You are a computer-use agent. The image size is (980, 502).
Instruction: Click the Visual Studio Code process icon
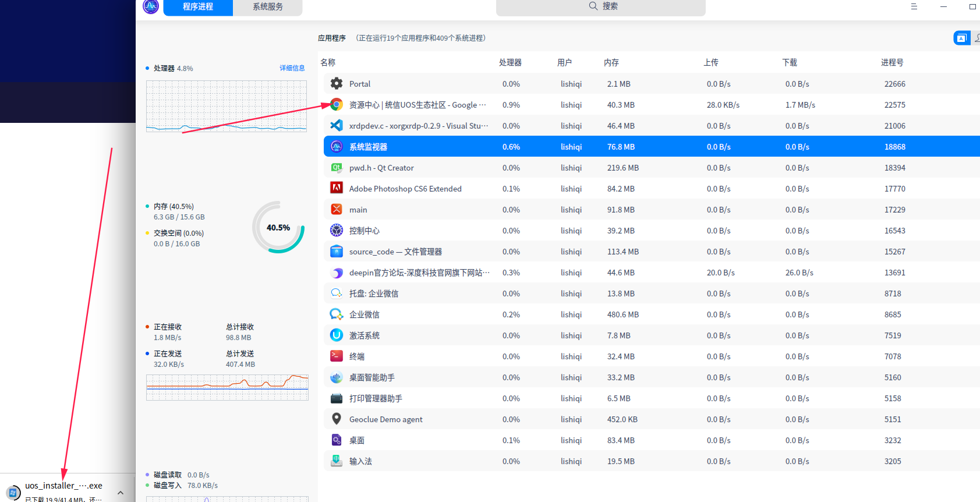tap(337, 125)
